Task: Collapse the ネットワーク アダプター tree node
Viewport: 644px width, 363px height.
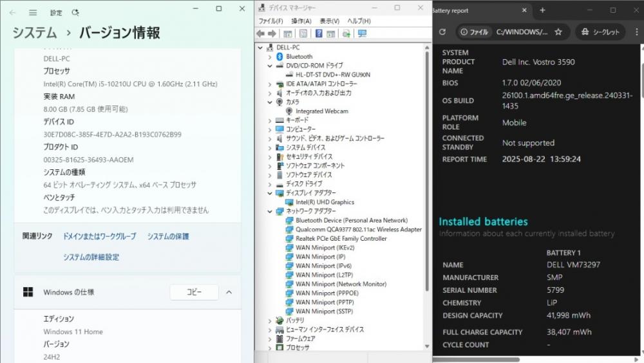Action: pyautogui.click(x=270, y=212)
